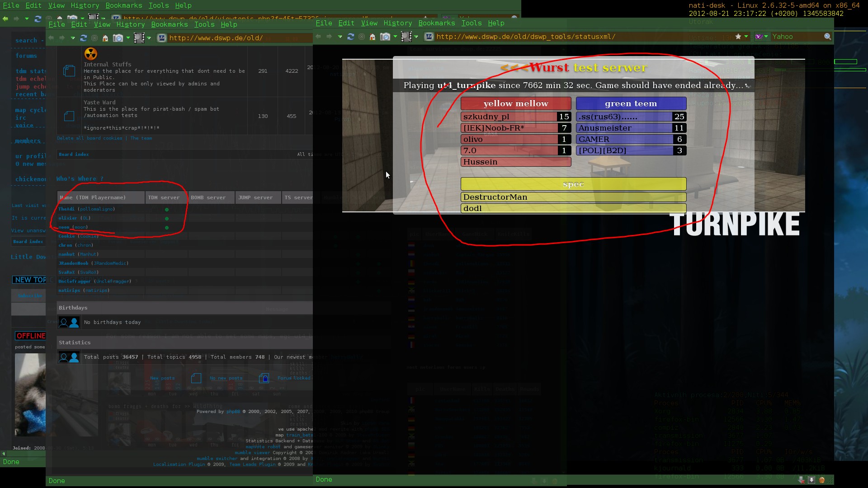
Task: Click bookmark star icon in URL bar
Action: click(738, 37)
